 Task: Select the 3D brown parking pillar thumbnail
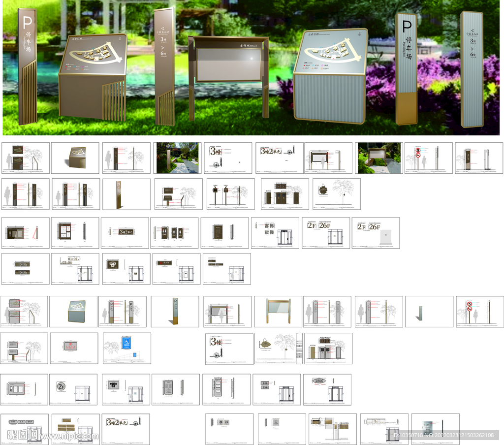pyautogui.click(x=126, y=194)
